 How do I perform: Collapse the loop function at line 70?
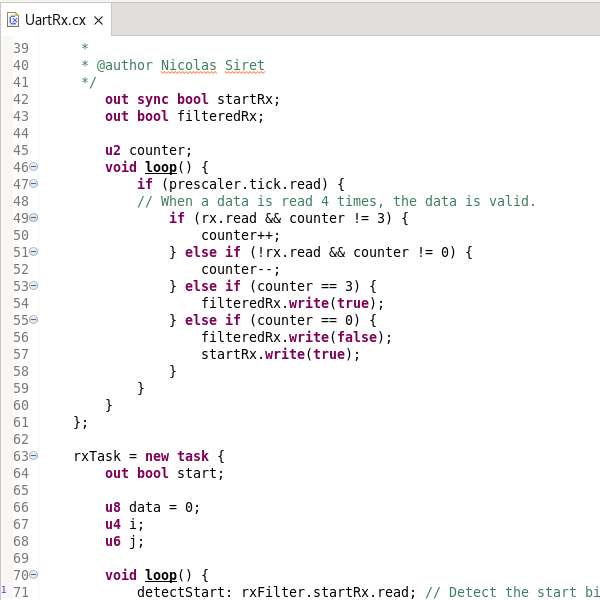[x=33, y=575]
